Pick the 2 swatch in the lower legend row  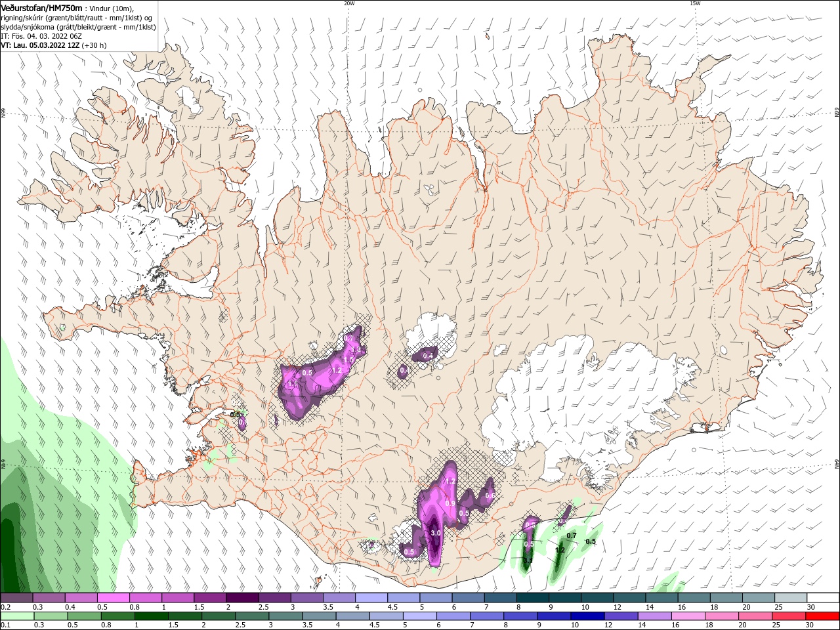point(219,616)
